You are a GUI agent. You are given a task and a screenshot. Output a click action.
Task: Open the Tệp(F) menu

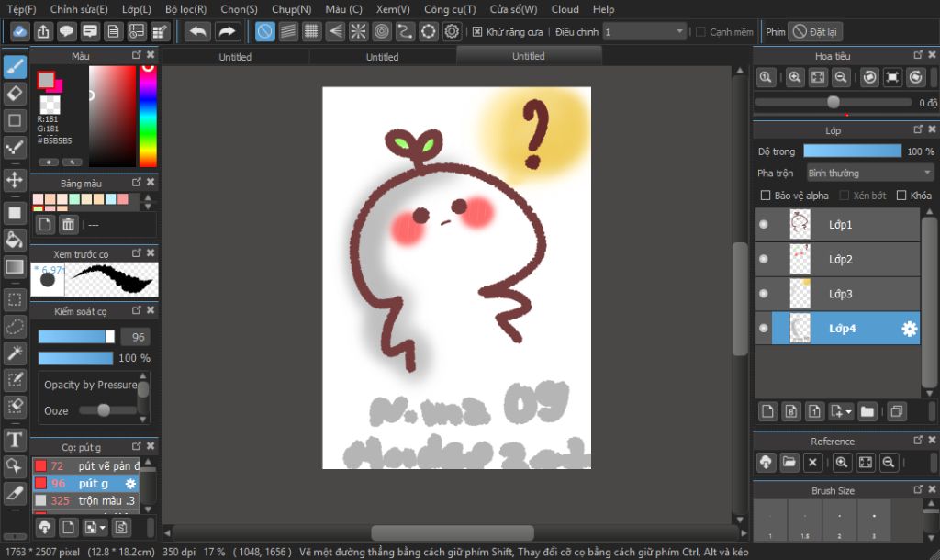point(21,9)
